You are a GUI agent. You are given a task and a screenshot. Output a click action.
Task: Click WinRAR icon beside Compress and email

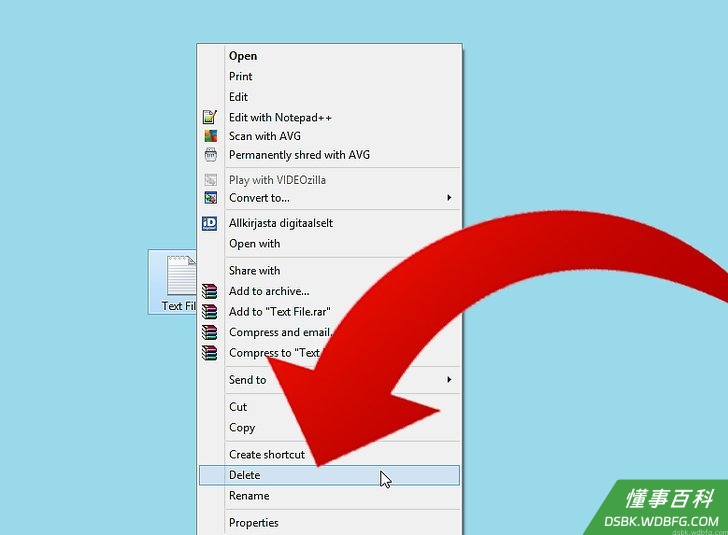[209, 332]
